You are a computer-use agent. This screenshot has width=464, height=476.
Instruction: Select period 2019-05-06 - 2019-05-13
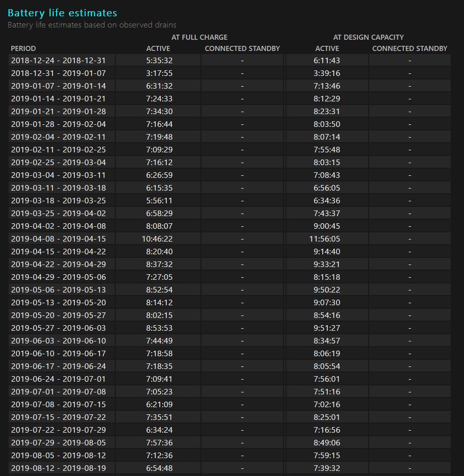pos(58,290)
